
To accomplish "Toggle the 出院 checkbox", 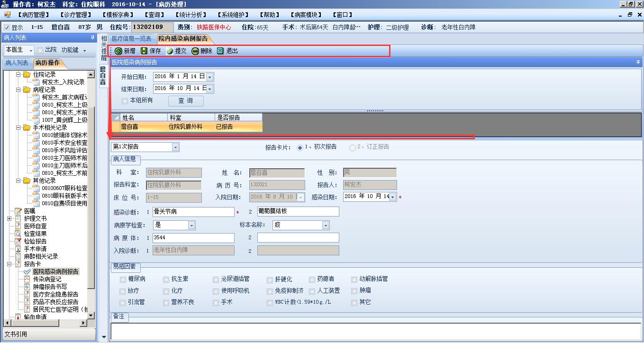I will coord(40,50).
